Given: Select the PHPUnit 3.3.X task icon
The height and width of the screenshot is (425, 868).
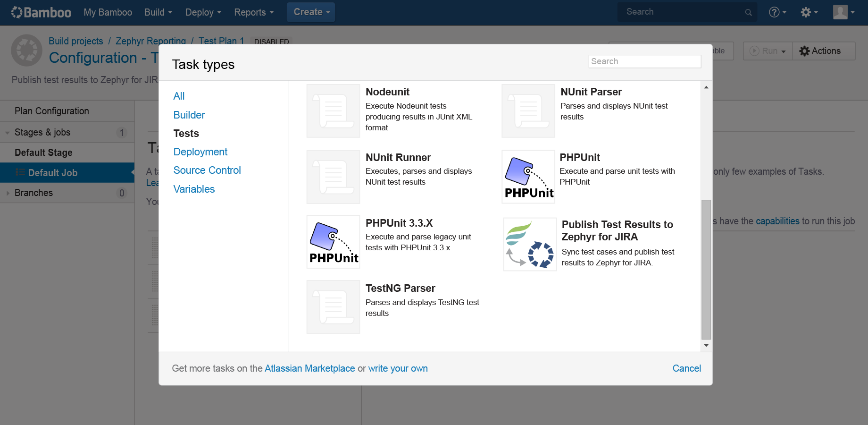Looking at the screenshot, I should pos(334,242).
